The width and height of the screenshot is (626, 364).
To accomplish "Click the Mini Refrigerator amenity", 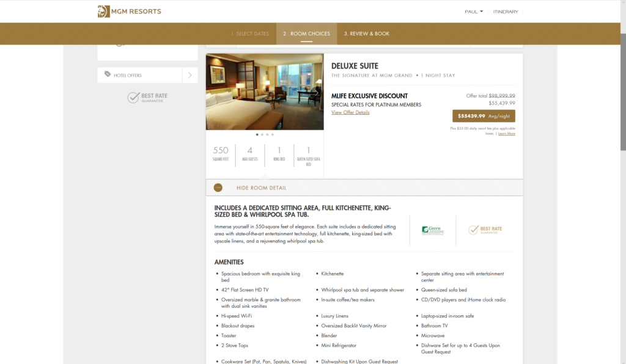I will [339, 346].
